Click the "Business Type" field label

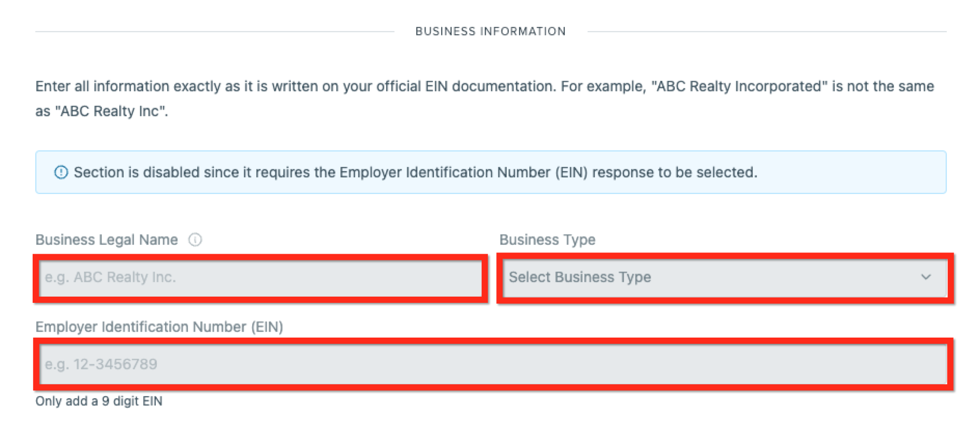[x=547, y=240]
